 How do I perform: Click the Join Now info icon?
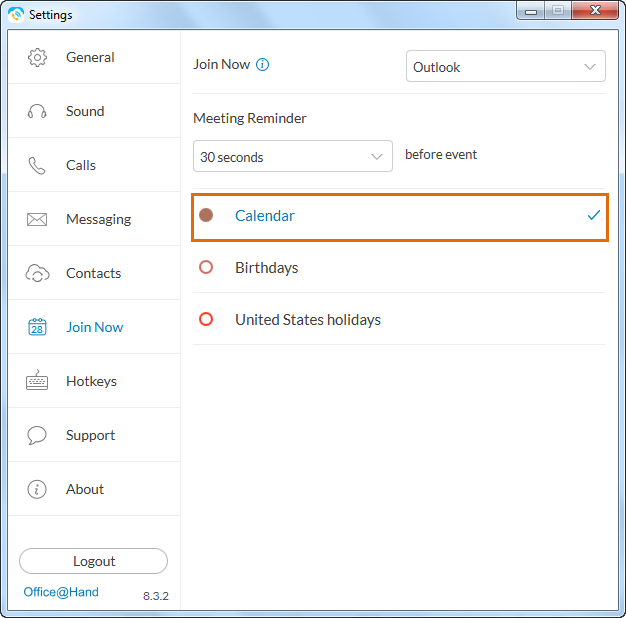tap(262, 64)
